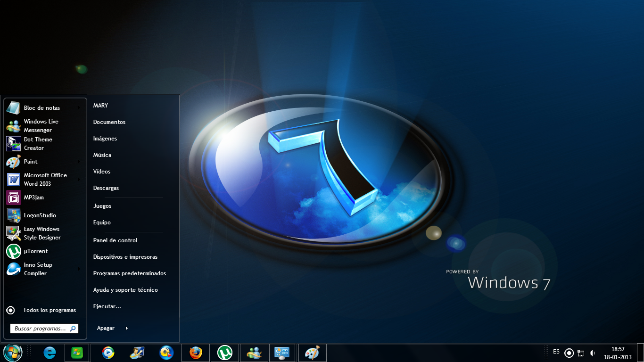The height and width of the screenshot is (362, 644).
Task: Open LogonStudio program
Action: [45, 215]
